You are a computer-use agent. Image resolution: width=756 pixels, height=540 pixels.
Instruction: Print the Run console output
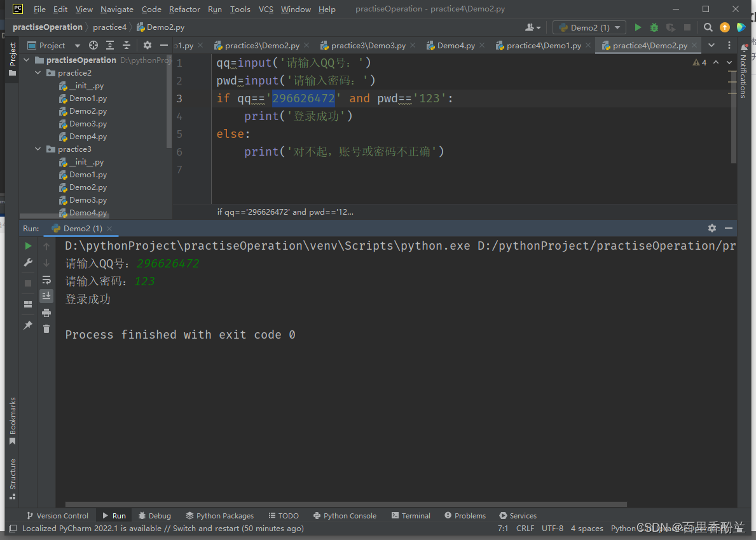(x=46, y=313)
